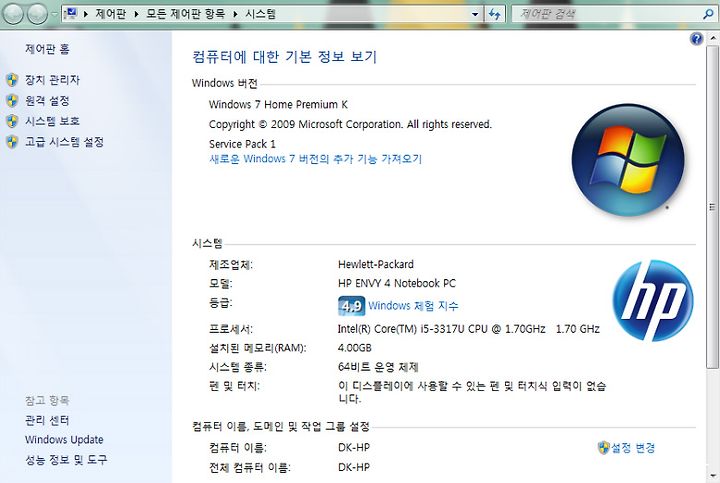Click the HP logo image
Image resolution: width=720 pixels, height=483 pixels.
tap(653, 301)
